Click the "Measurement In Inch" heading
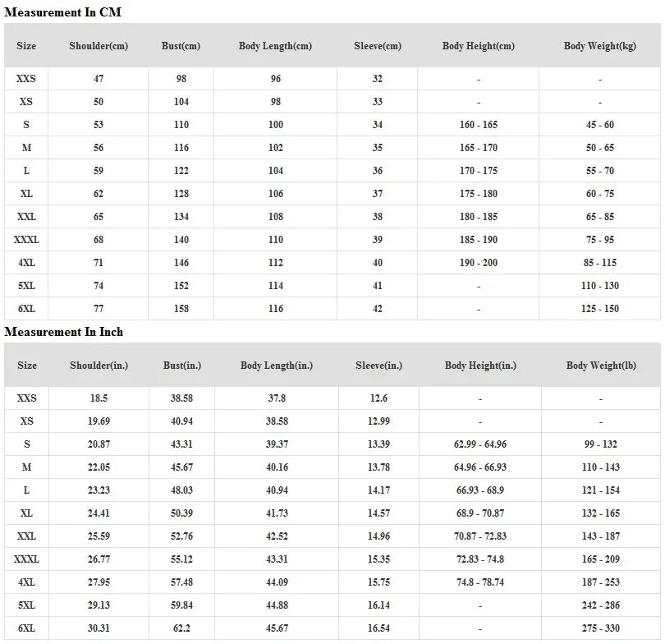 click(64, 332)
